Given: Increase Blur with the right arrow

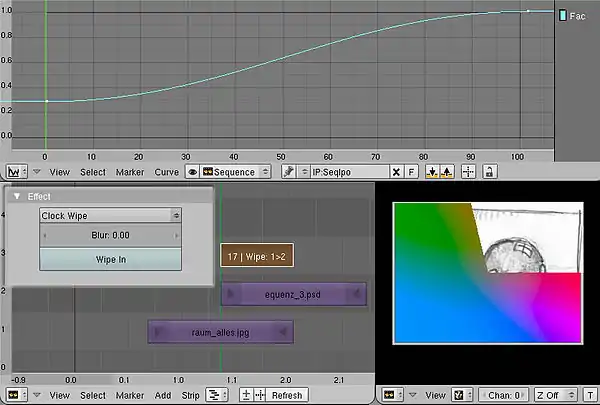Looking at the screenshot, I should tap(176, 235).
